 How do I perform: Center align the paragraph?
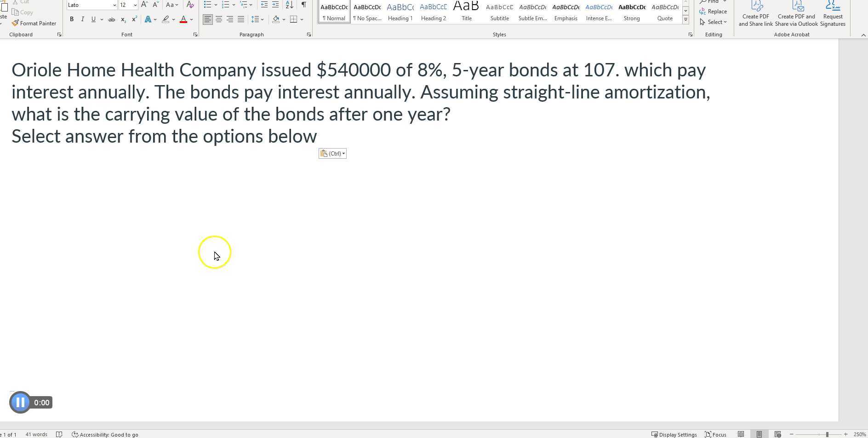[x=219, y=19]
